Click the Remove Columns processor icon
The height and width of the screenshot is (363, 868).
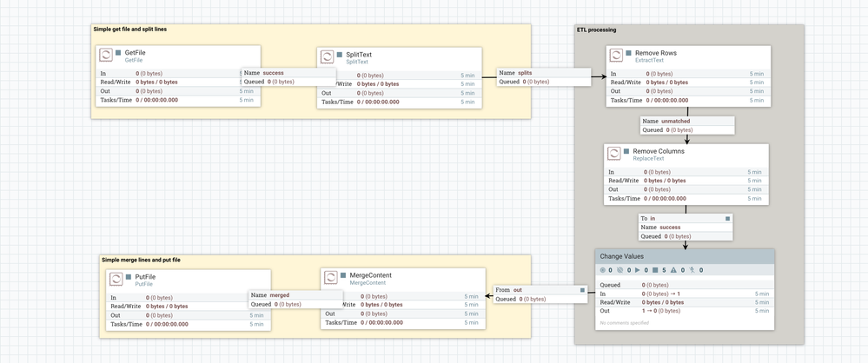[x=614, y=154]
